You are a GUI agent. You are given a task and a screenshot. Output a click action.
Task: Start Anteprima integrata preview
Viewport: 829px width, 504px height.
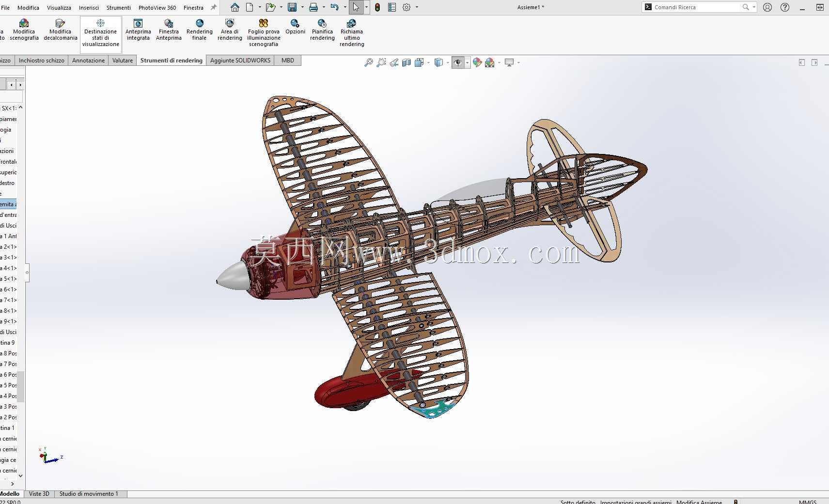138,30
